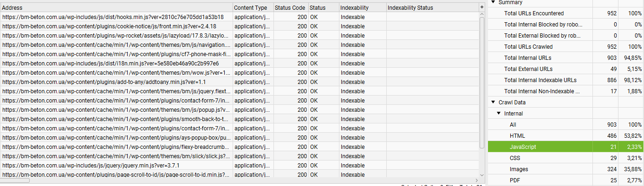Collapse the Summary section triangle

494,2
